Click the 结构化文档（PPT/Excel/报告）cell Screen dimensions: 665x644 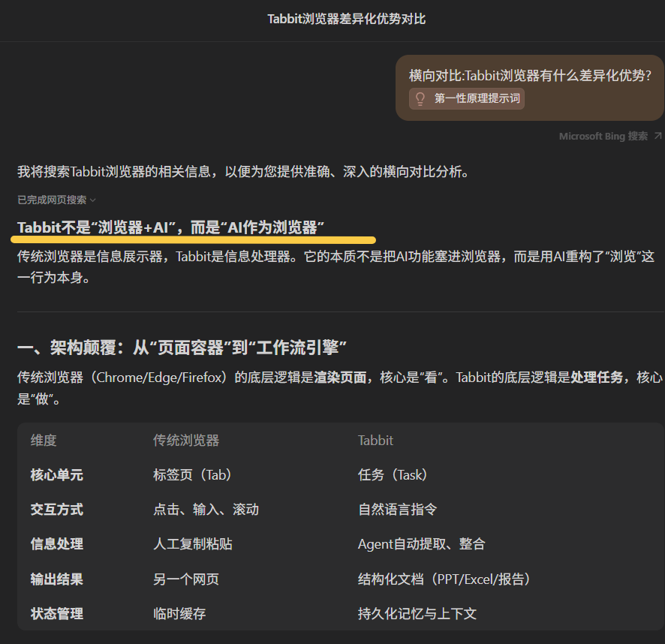coord(445,579)
